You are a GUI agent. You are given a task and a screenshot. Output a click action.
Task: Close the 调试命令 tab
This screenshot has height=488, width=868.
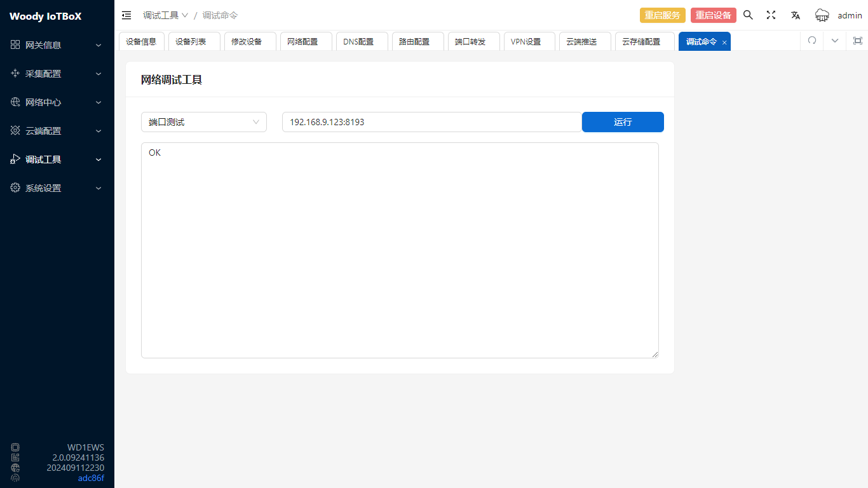coord(724,43)
